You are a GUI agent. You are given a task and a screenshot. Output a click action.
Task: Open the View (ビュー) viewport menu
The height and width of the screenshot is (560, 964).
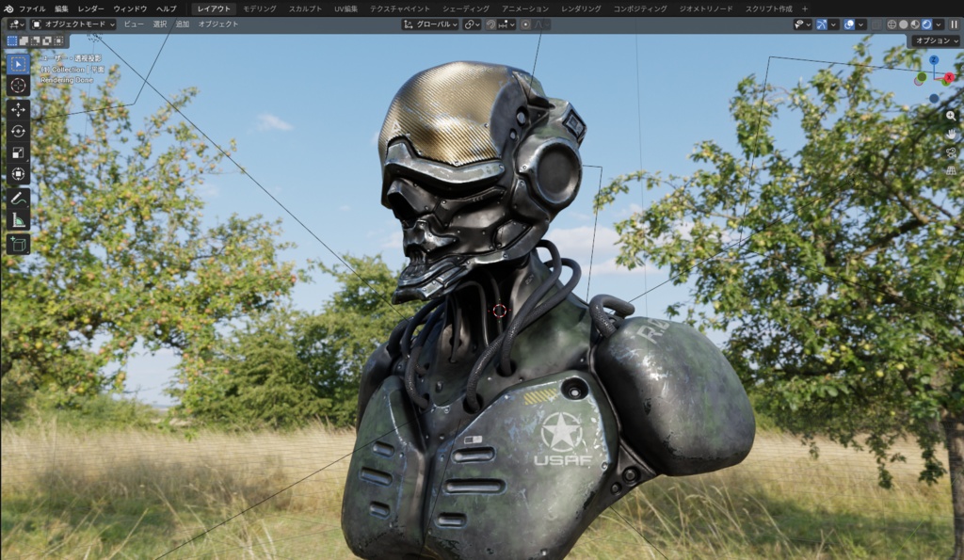coord(134,24)
